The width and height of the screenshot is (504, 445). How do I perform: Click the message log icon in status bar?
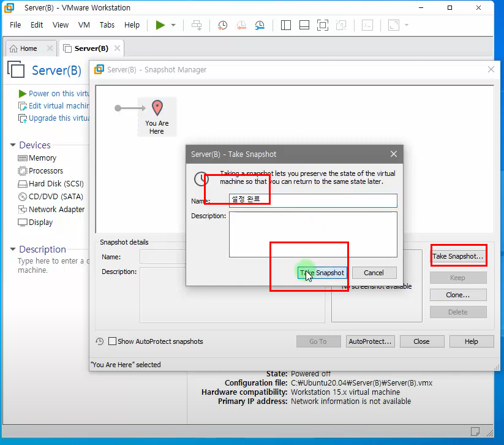click(x=475, y=432)
